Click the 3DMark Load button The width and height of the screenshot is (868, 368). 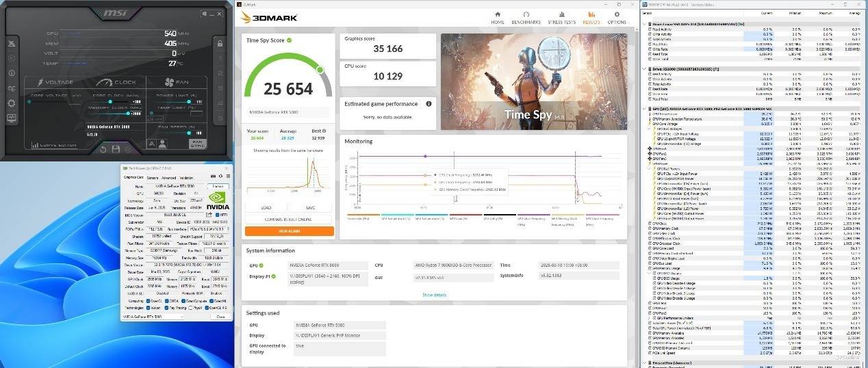click(x=266, y=208)
